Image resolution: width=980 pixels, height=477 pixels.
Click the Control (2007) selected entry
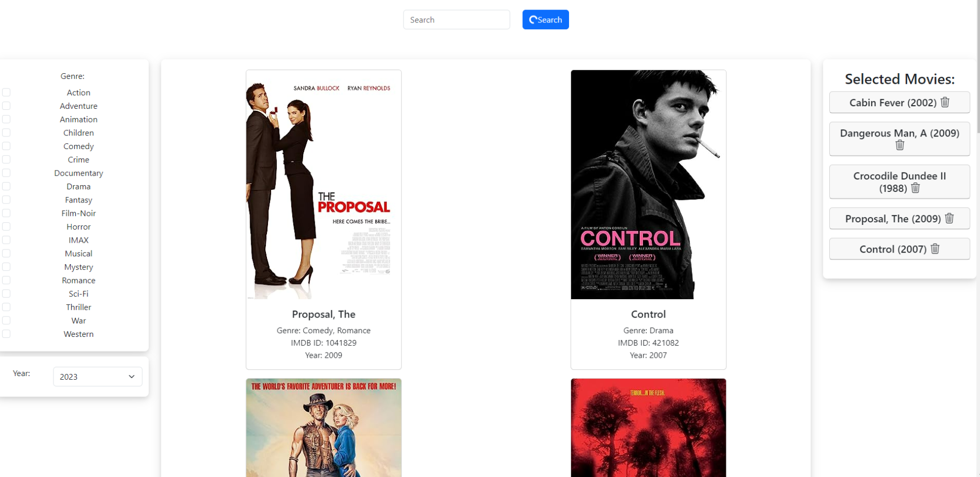coord(899,249)
